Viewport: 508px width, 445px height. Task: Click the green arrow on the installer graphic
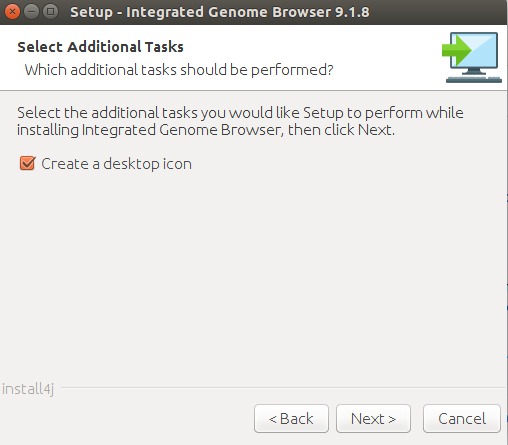tap(456, 50)
